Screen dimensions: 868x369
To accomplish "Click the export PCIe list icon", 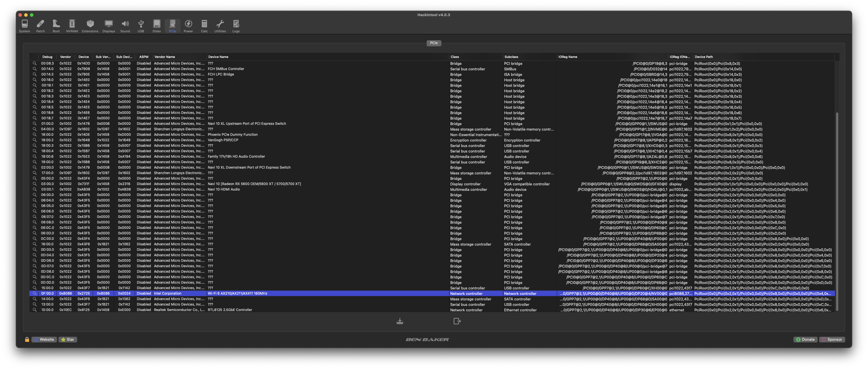I will click(x=457, y=321).
